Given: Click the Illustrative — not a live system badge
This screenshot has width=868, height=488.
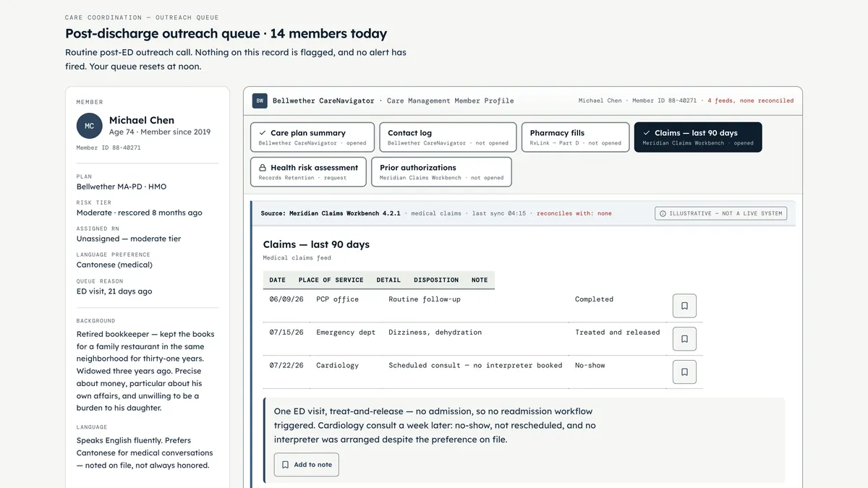Looking at the screenshot, I should click(720, 213).
